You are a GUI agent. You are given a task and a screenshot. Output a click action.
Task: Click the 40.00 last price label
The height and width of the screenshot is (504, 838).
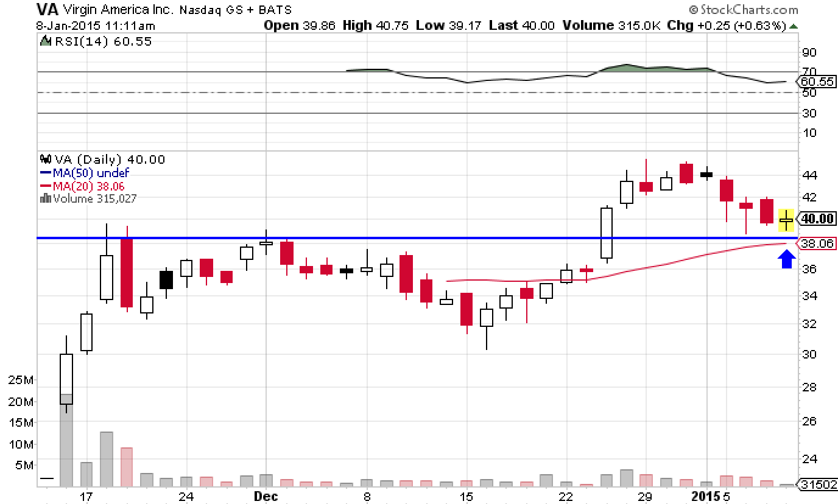[x=818, y=219]
